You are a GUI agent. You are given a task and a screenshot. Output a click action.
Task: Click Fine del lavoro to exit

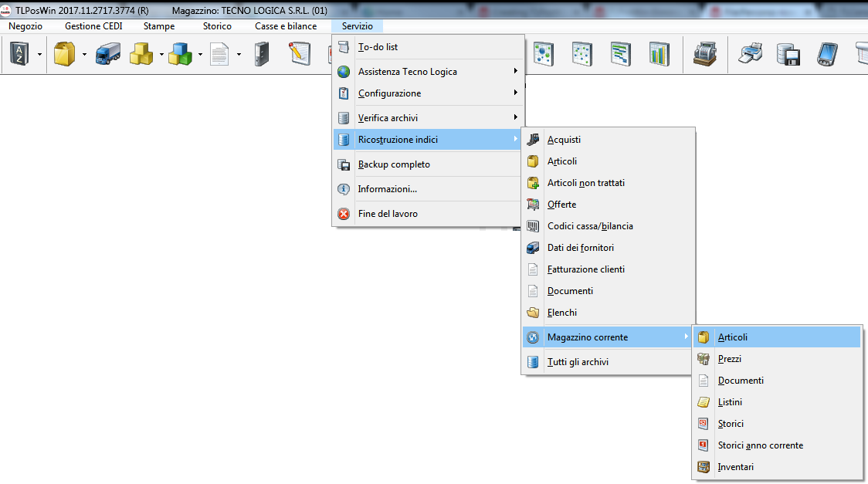(388, 214)
